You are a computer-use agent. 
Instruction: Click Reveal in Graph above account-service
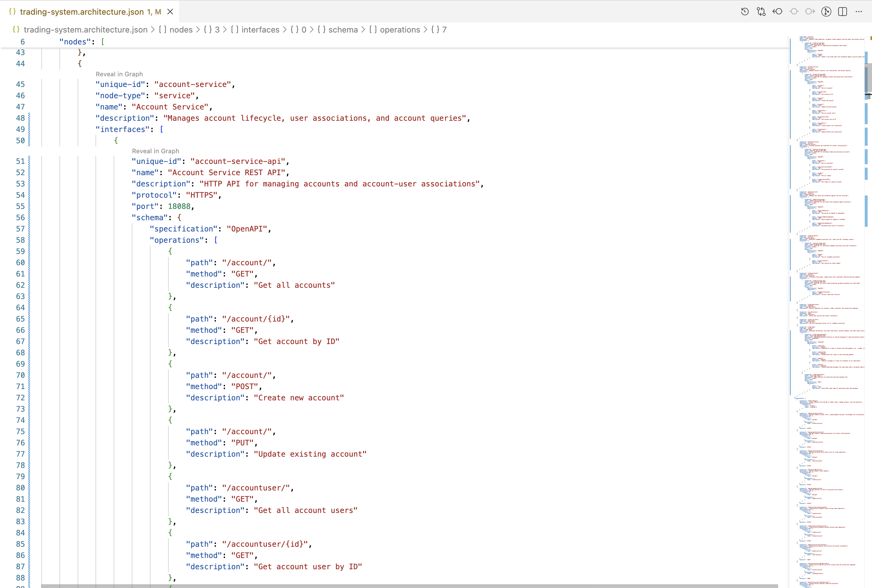coord(119,74)
